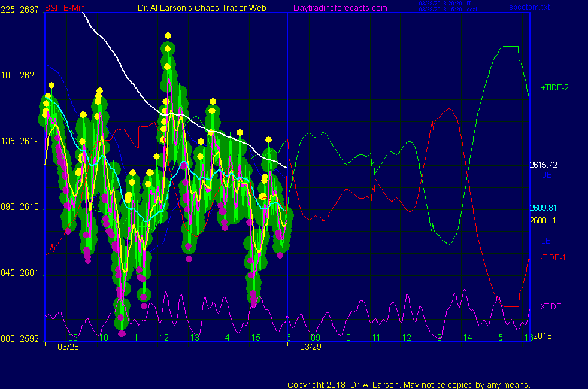
Task: Click the "spcctom.txt" file name label
Action: point(529,7)
